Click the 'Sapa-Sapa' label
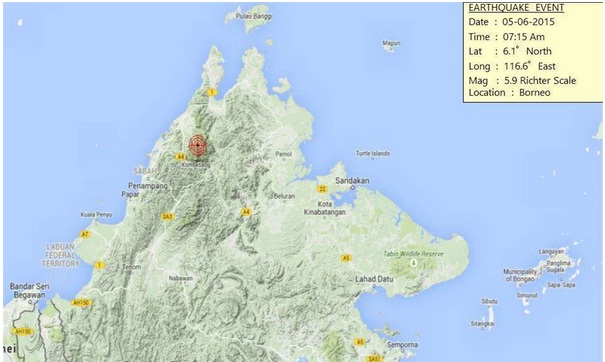This screenshot has height=362, width=605. pos(561,285)
